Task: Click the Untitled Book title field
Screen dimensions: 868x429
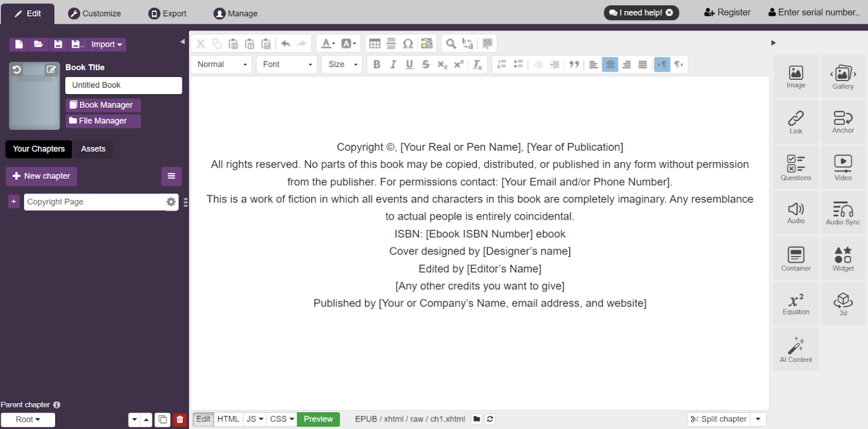Action: pos(123,85)
